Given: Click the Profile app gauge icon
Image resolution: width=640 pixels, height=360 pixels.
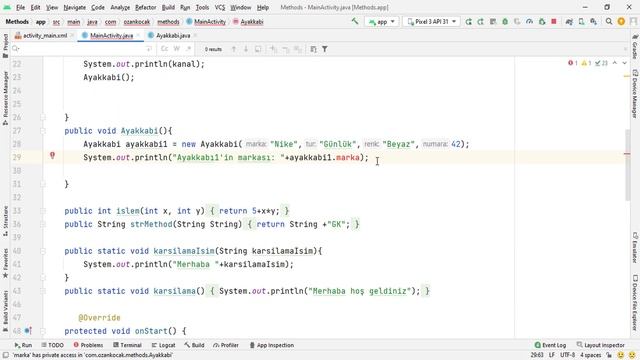Looking at the screenshot, I should point(529,22).
